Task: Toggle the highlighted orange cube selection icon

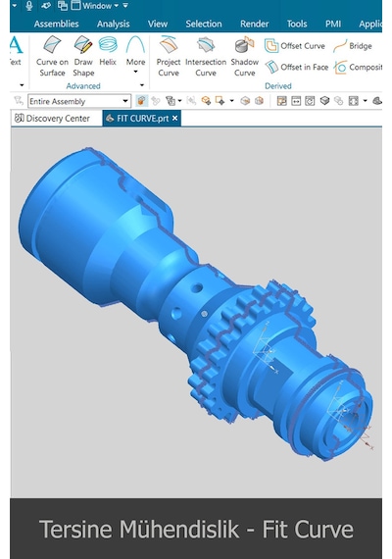Action: click(141, 101)
